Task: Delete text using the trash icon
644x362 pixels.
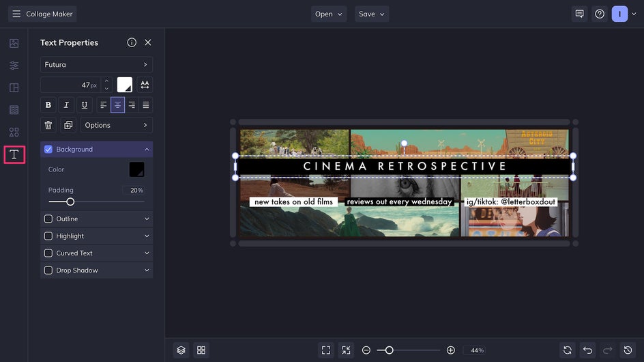Action: click(48, 125)
